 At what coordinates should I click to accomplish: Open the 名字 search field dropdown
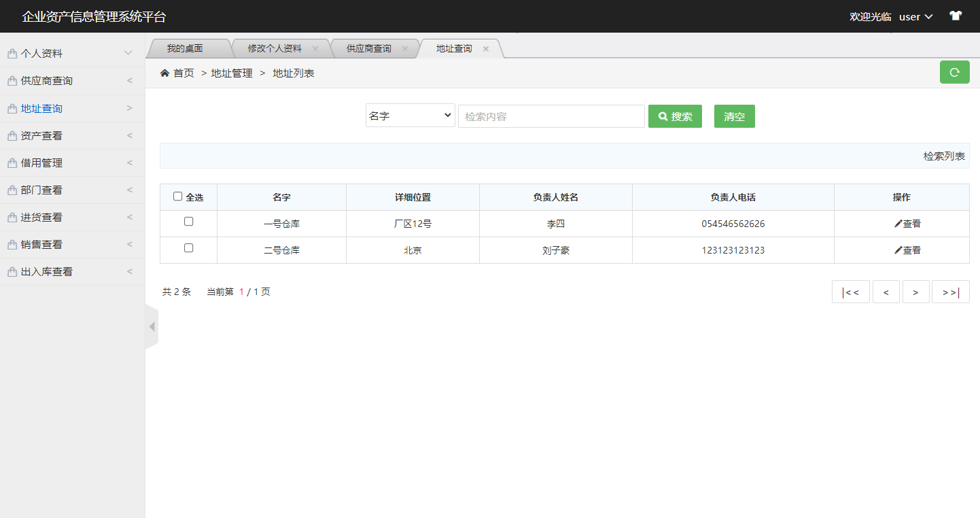tap(410, 115)
